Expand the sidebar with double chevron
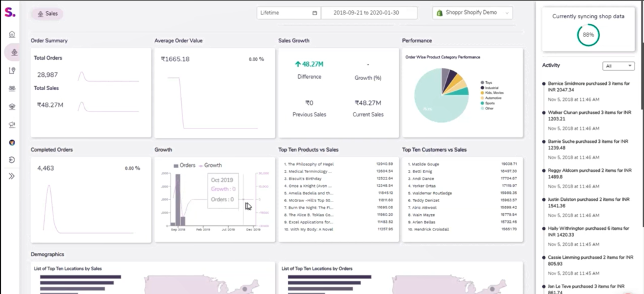The width and height of the screenshot is (644, 294). pyautogui.click(x=11, y=176)
